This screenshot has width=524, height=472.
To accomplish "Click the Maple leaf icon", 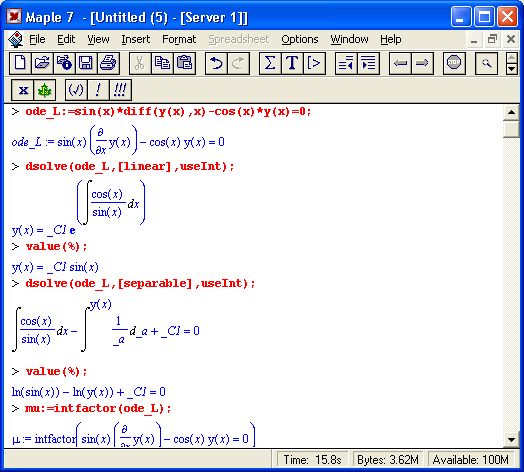I will pyautogui.click(x=44, y=90).
